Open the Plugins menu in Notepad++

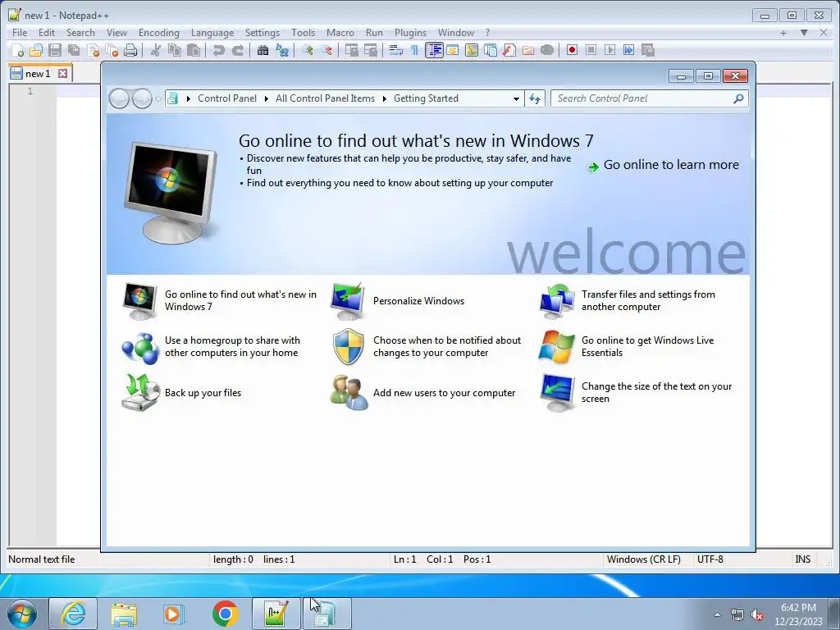point(410,33)
